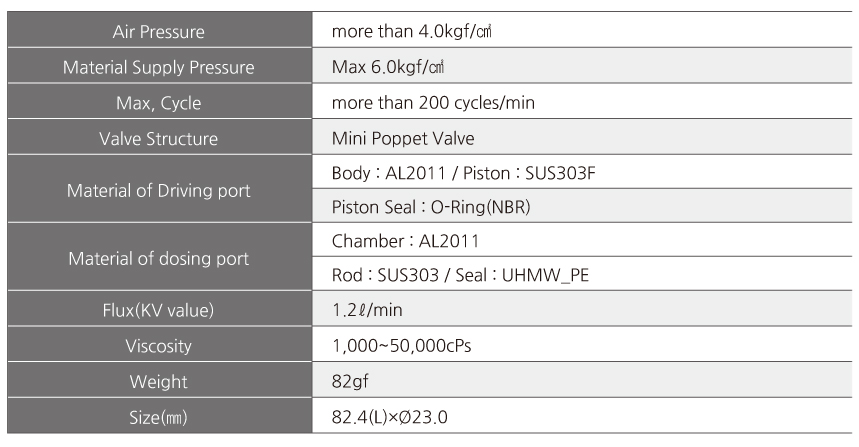Select the 'Mini Poppet Valve' value
Image resolution: width=859 pixels, height=447 pixels.
pyautogui.click(x=403, y=138)
